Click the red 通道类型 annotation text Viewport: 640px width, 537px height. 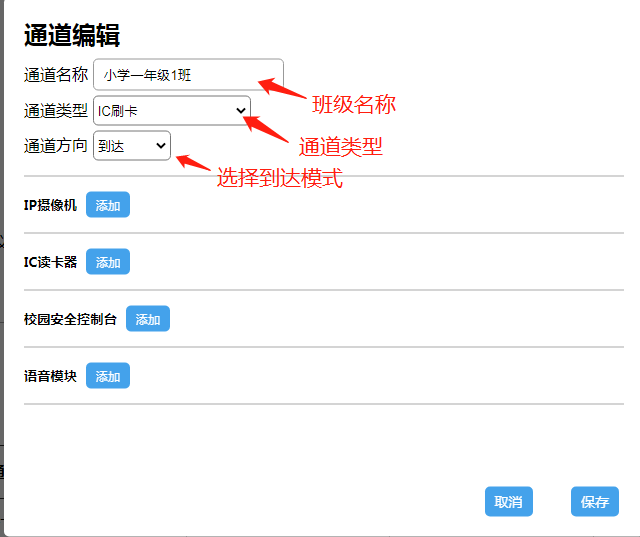tap(341, 146)
